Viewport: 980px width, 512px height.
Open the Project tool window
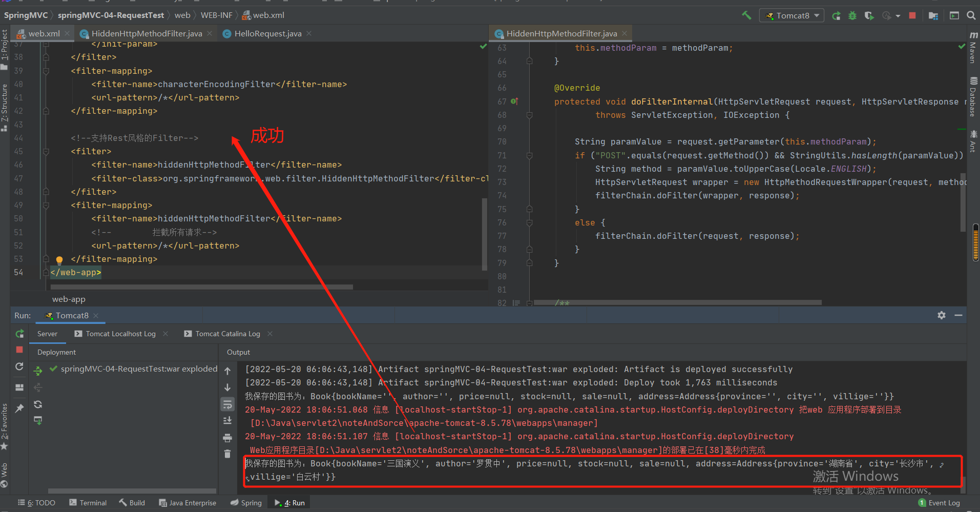[x=5, y=49]
